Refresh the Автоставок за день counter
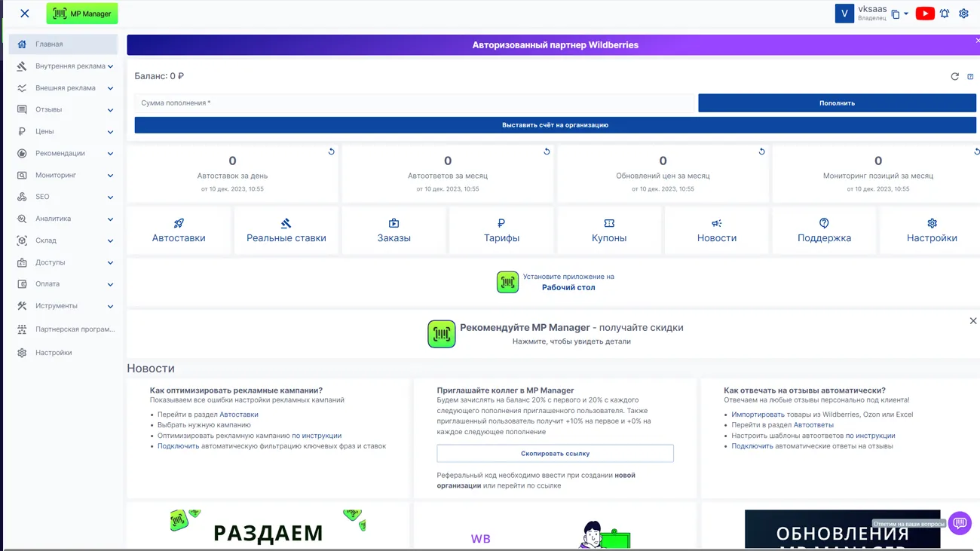The image size is (980, 551). pos(331,152)
